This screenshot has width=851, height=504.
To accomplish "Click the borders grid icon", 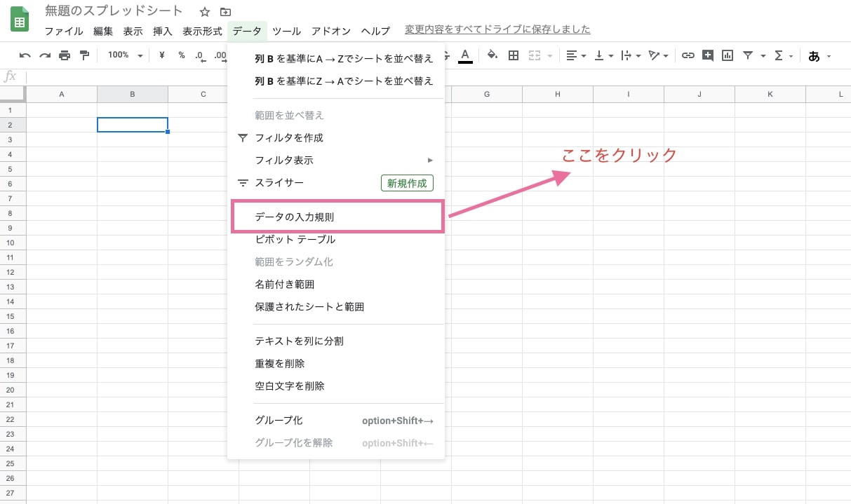I will point(514,55).
